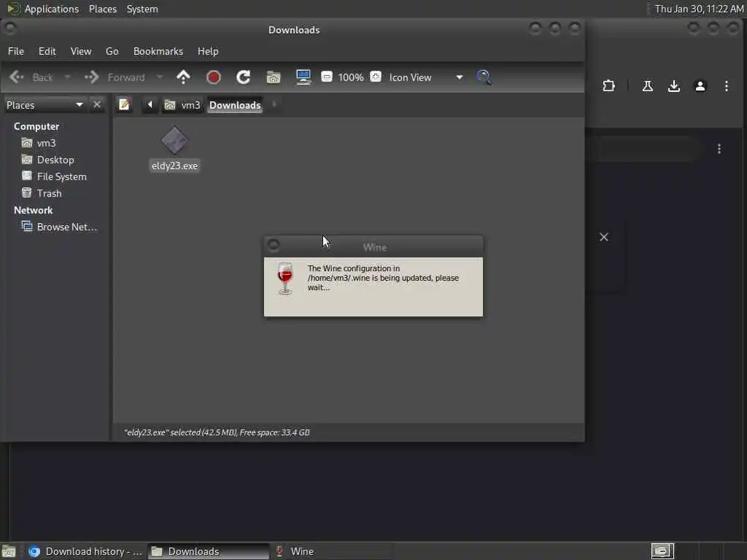Click the Downloads window menu button at top-left

[10, 28]
